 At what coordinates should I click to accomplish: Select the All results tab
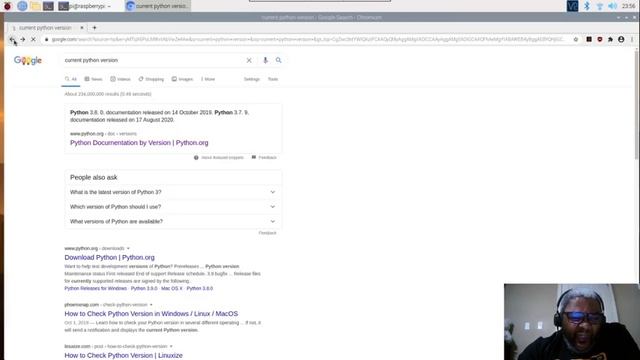tap(71, 79)
